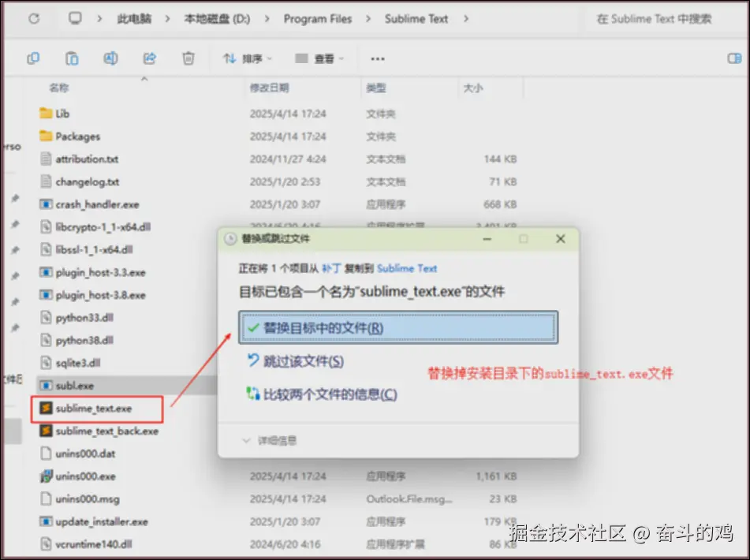Click the Sublime Text destination link in dialog
The height and width of the screenshot is (560, 750).
pos(407,268)
